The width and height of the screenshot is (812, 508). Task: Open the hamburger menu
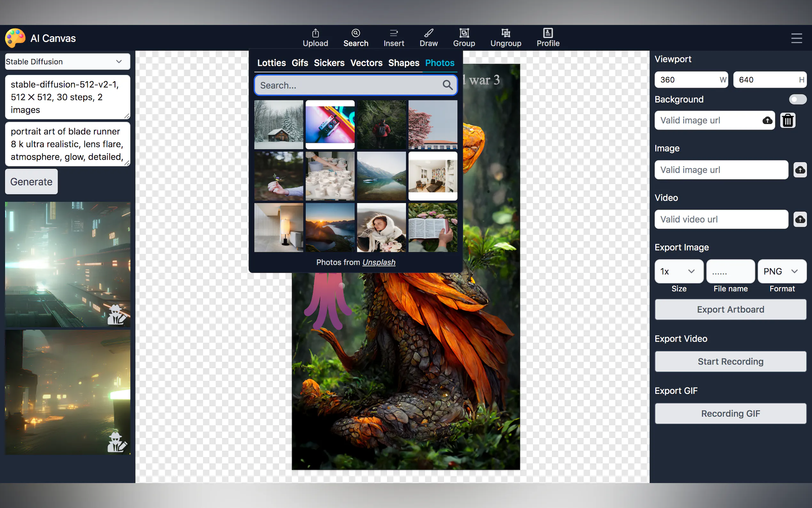(796, 38)
